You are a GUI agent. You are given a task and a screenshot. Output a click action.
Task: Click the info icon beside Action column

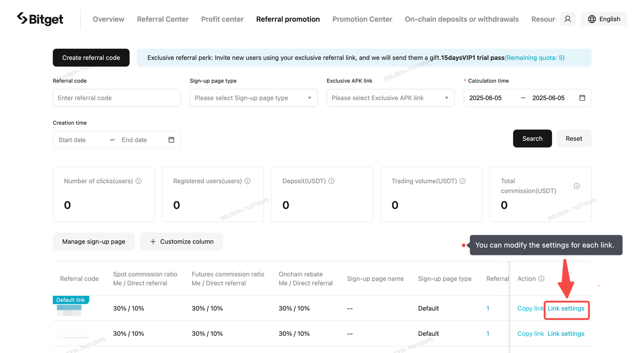point(541,279)
